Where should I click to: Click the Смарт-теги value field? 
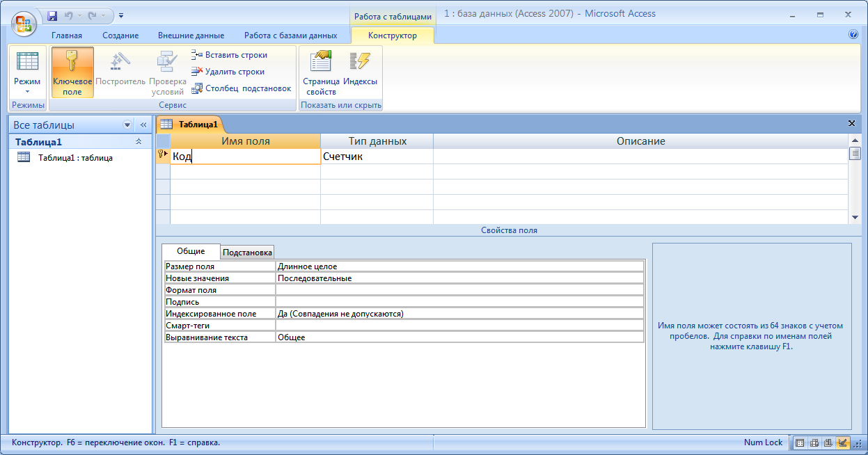tap(459, 326)
